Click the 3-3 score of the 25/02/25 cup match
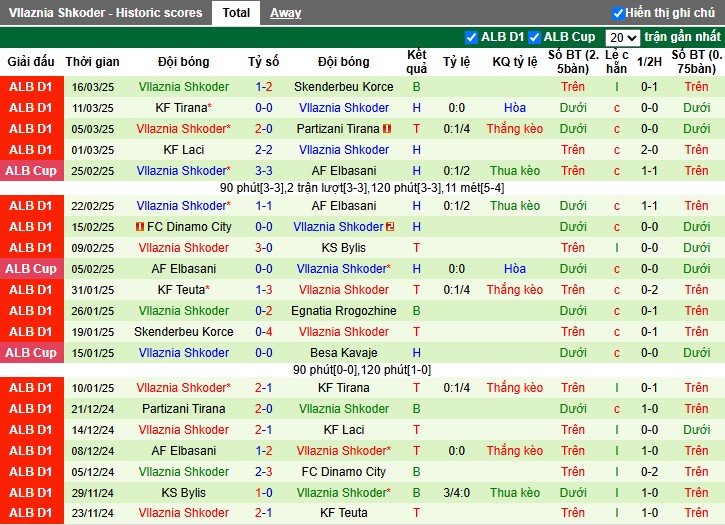Image resolution: width=725 pixels, height=525 pixels. tap(264, 171)
